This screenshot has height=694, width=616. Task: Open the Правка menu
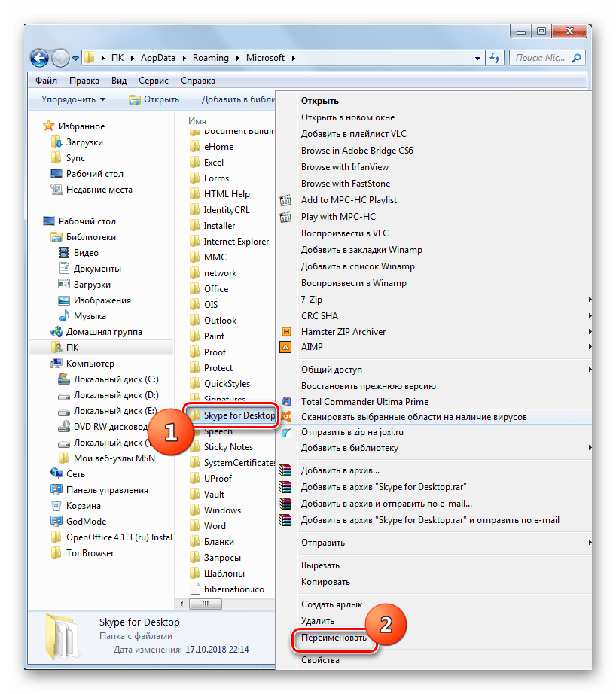(x=84, y=81)
